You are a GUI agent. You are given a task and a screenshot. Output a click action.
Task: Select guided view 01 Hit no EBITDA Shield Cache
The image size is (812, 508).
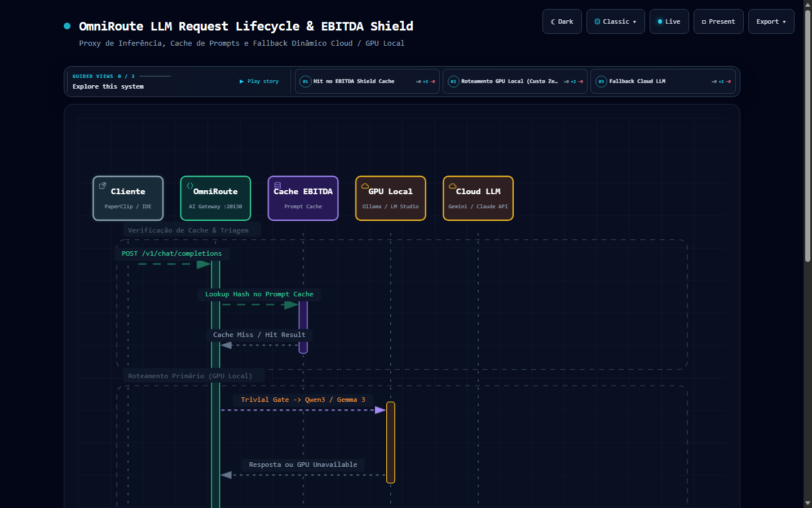[367, 81]
